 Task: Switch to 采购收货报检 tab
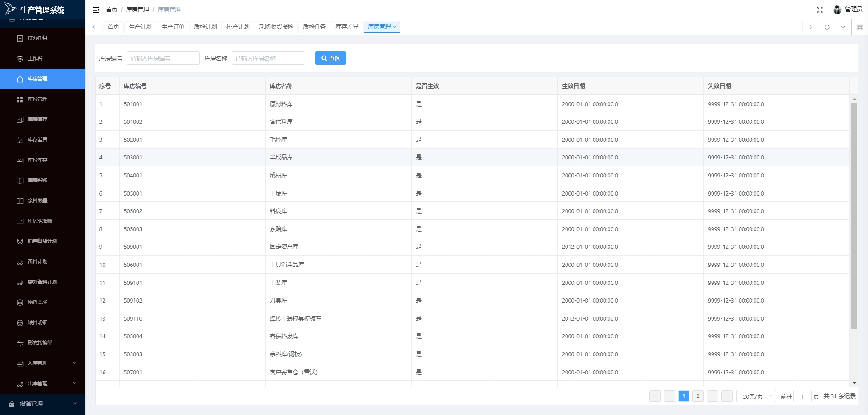pos(276,27)
